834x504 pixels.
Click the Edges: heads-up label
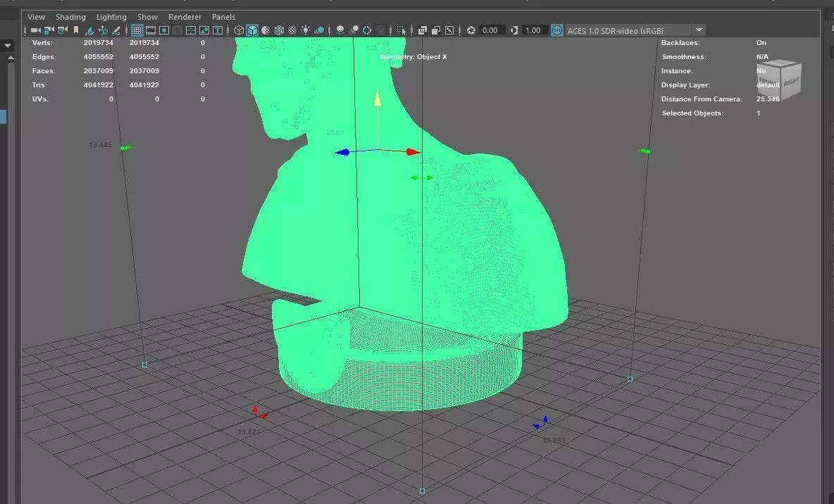coord(44,56)
